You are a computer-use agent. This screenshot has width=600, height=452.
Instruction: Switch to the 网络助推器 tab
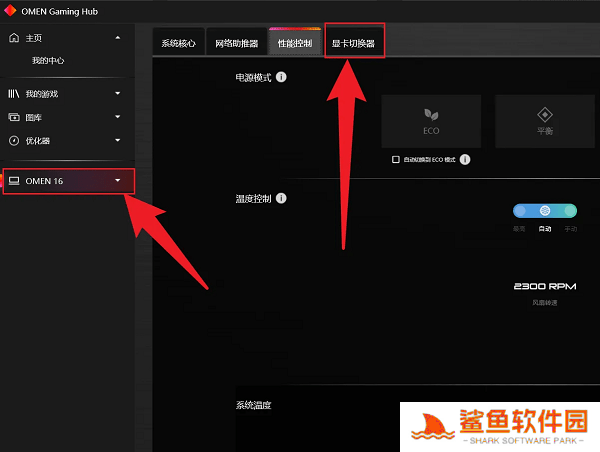(x=236, y=42)
